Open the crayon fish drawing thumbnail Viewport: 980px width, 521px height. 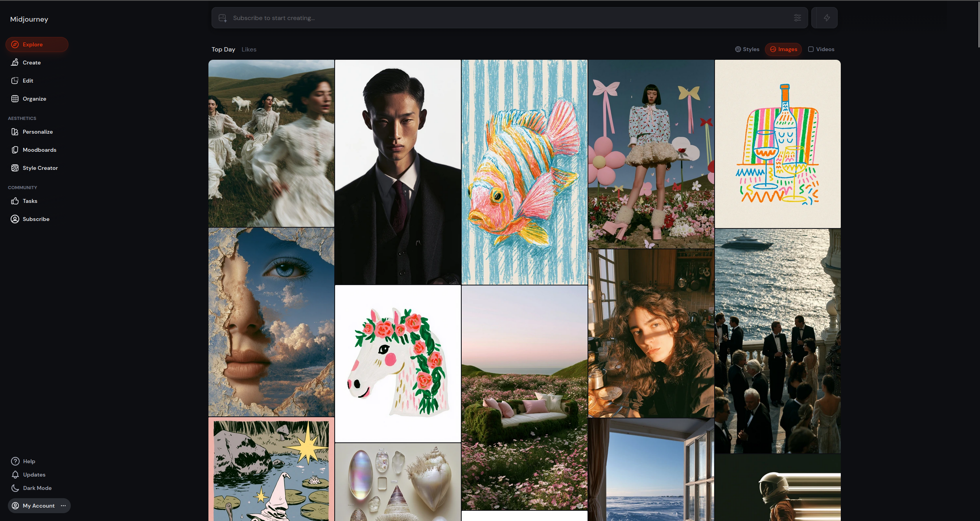(524, 172)
